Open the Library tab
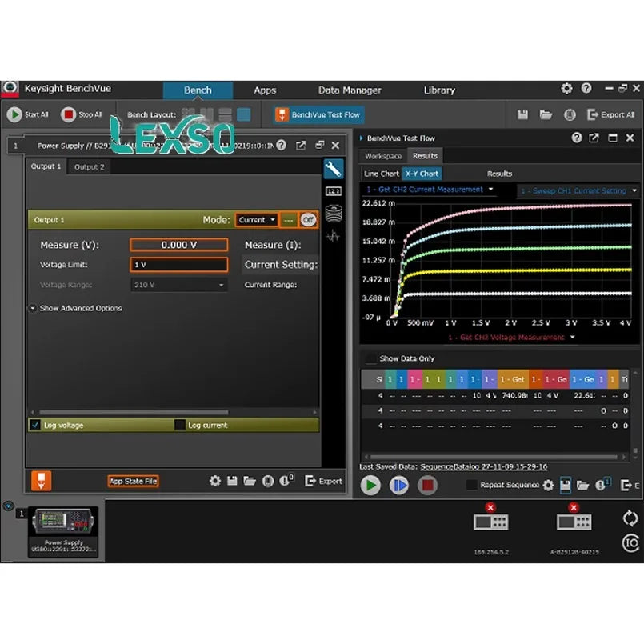 click(439, 90)
